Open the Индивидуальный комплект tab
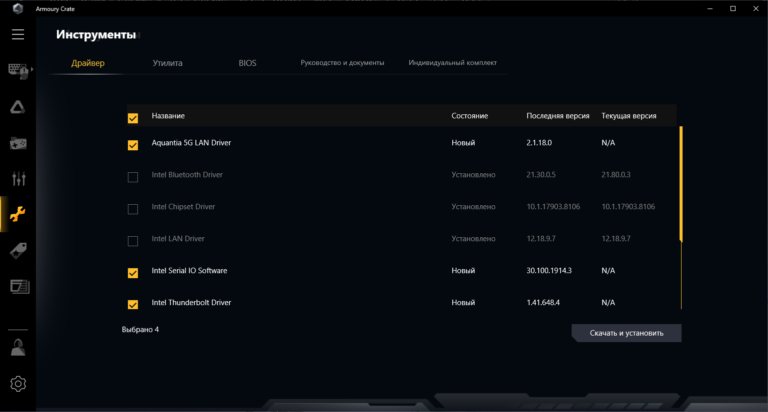Image resolution: width=768 pixels, height=412 pixels. tap(453, 63)
